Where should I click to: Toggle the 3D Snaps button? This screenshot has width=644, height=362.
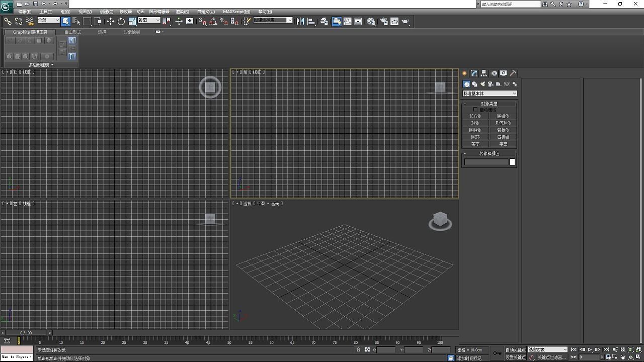point(202,21)
